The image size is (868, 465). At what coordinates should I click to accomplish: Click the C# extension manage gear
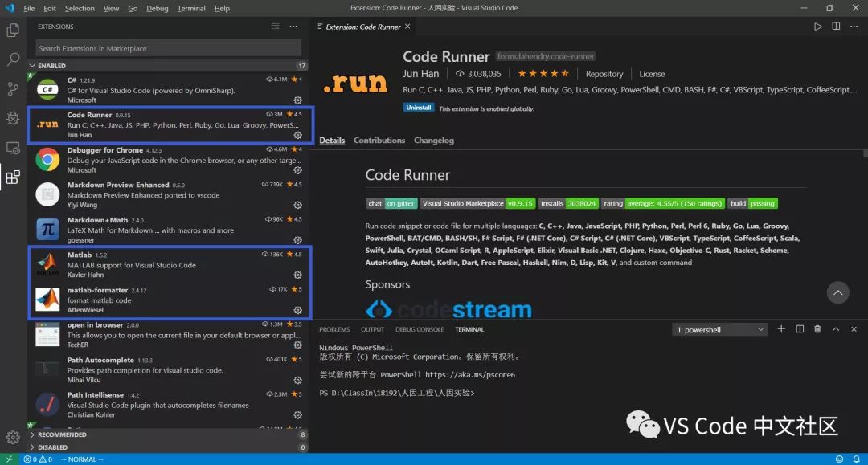click(x=298, y=100)
